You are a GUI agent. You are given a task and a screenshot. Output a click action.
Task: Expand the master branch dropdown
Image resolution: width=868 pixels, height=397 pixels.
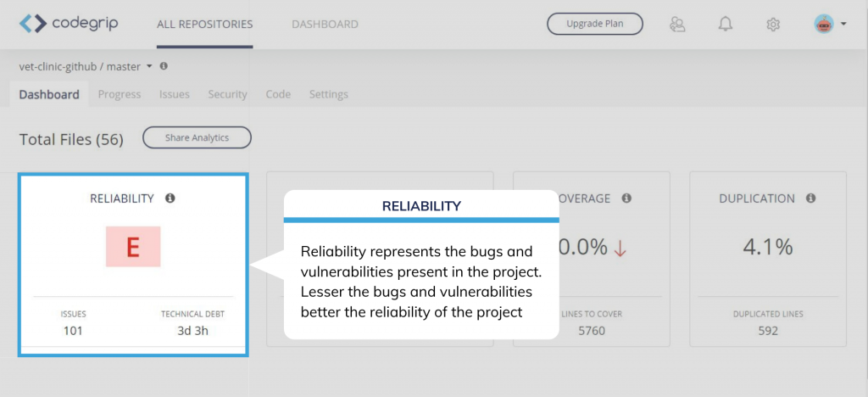point(149,65)
